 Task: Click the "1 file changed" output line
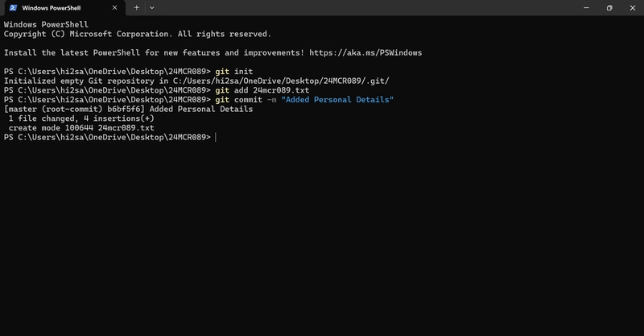[x=81, y=118]
